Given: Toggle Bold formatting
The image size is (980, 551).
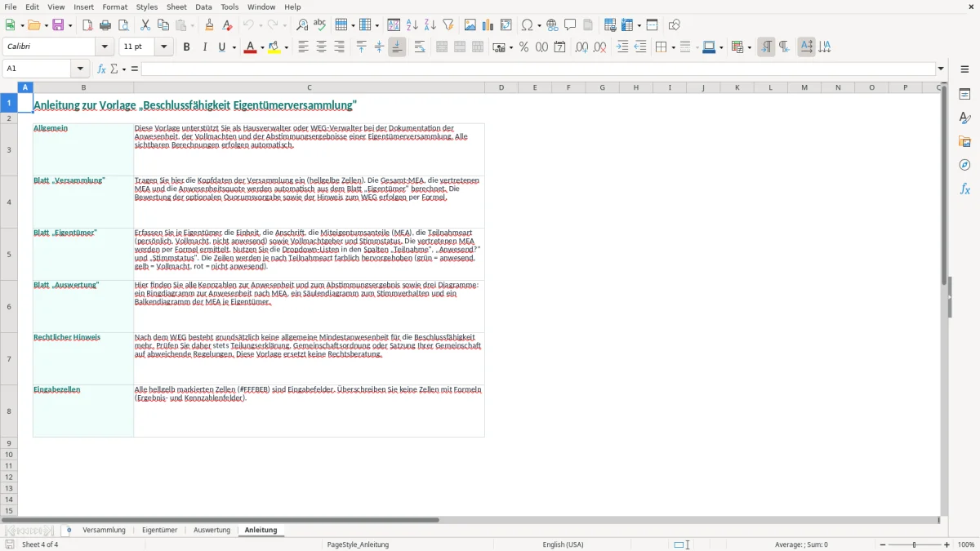Looking at the screenshot, I should (x=186, y=47).
